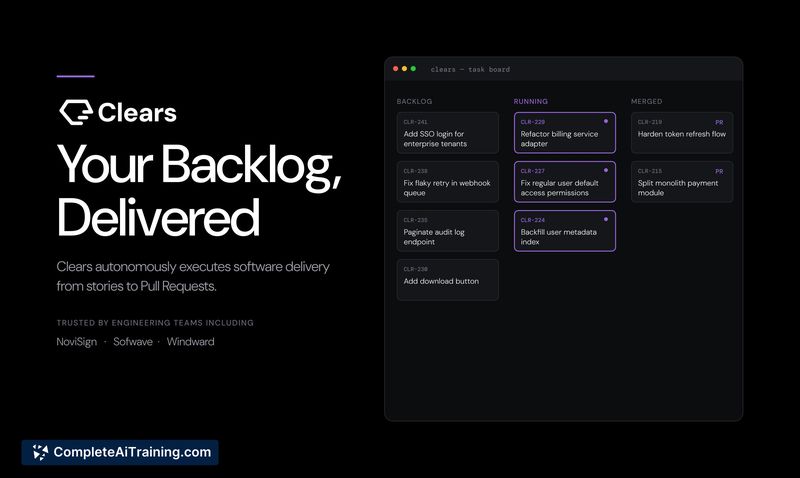Click running status dot on Refactor billing card
Screen dimensions: 800x478
[x=606, y=121]
